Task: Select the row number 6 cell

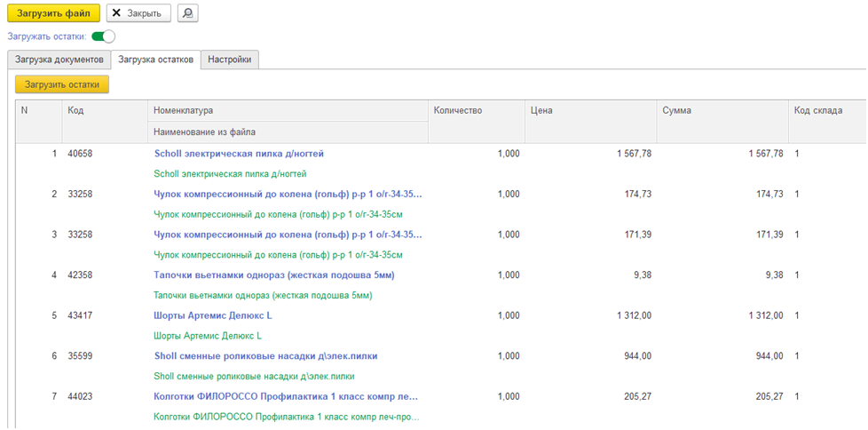Action: pos(54,356)
